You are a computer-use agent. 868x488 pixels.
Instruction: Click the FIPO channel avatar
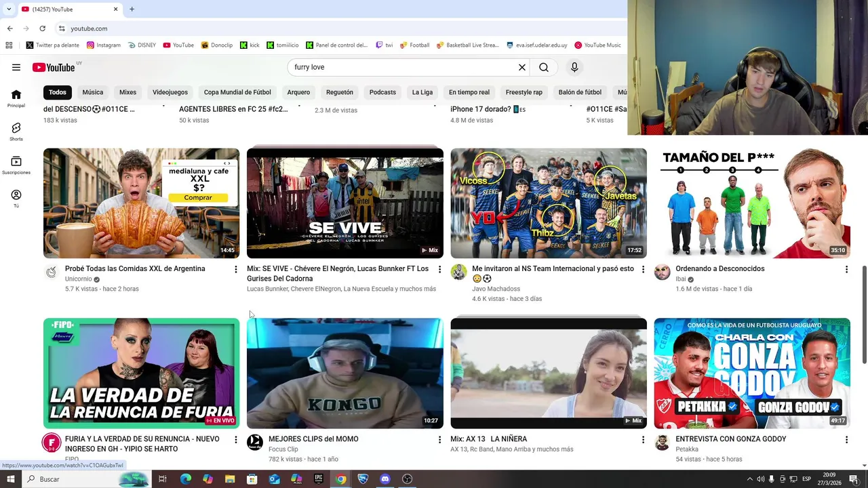pos(52,443)
